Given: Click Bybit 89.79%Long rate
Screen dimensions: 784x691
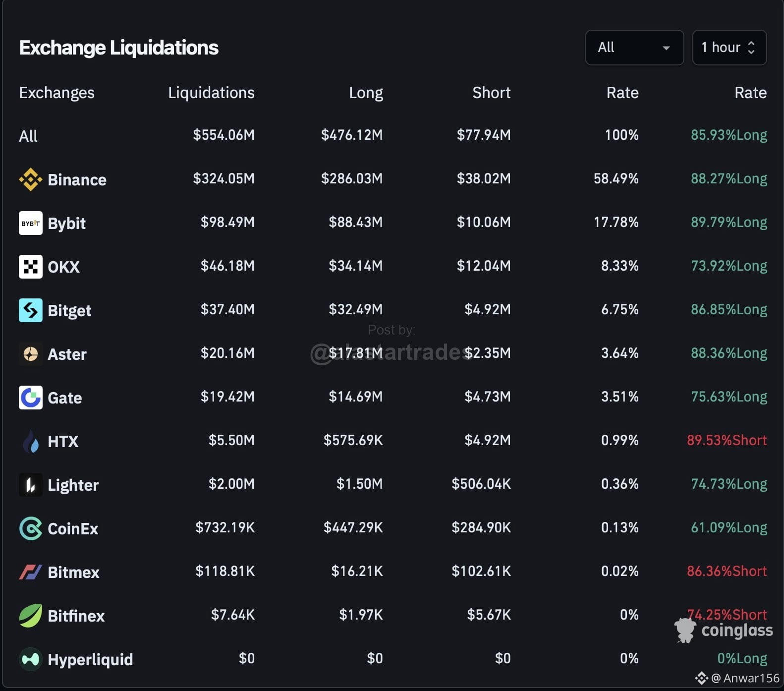Looking at the screenshot, I should pos(729,223).
